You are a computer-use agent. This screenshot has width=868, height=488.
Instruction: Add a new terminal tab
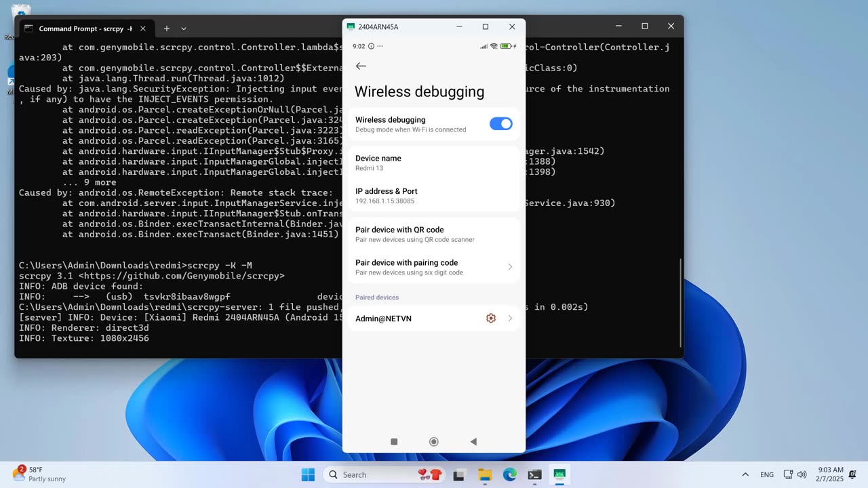[166, 28]
